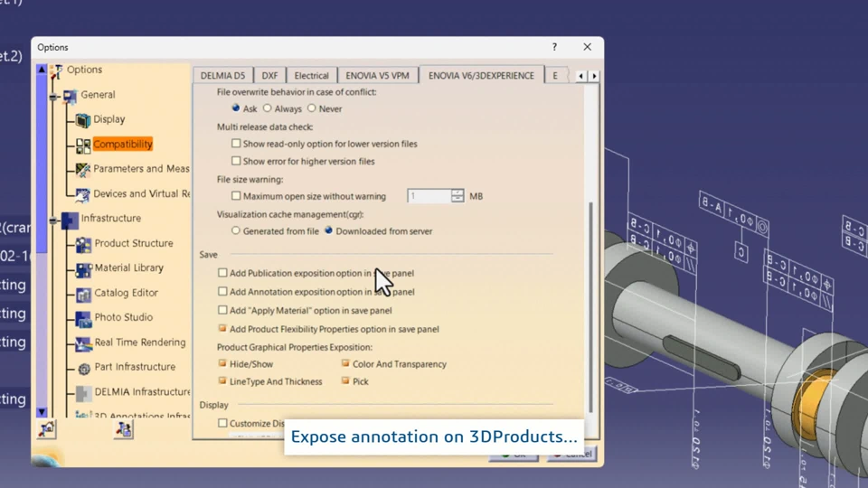Select Material Library tree entry
The height and width of the screenshot is (488, 868).
[129, 267]
